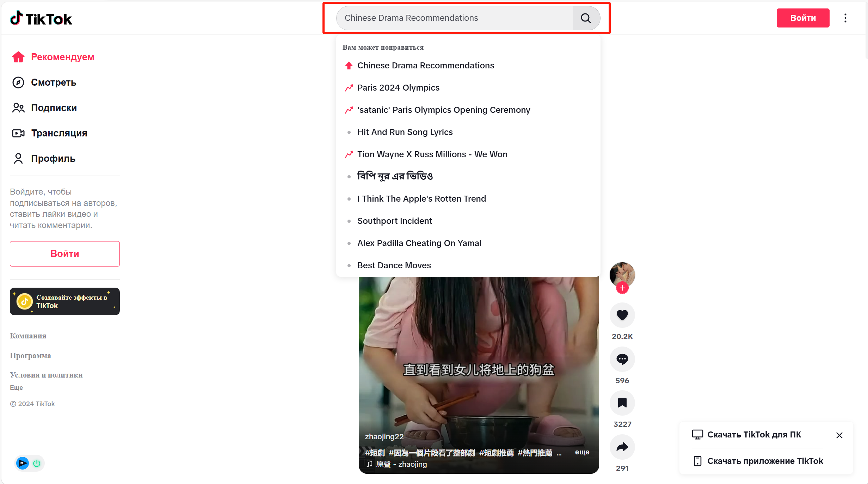Click the Best Dance Moves suggestion link
Viewport: 868px width, 484px height.
tap(394, 265)
